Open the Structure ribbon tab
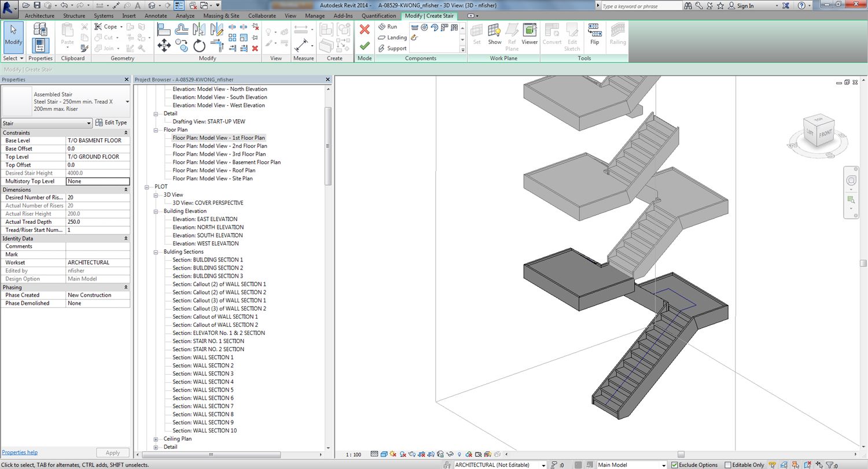This screenshot has width=868, height=469. tap(73, 16)
